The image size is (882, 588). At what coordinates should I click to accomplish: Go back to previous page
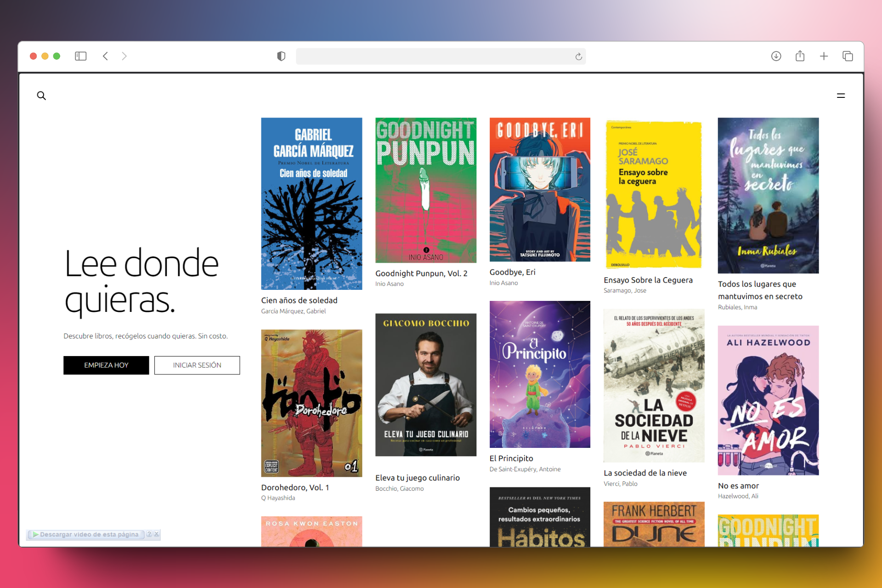click(105, 56)
